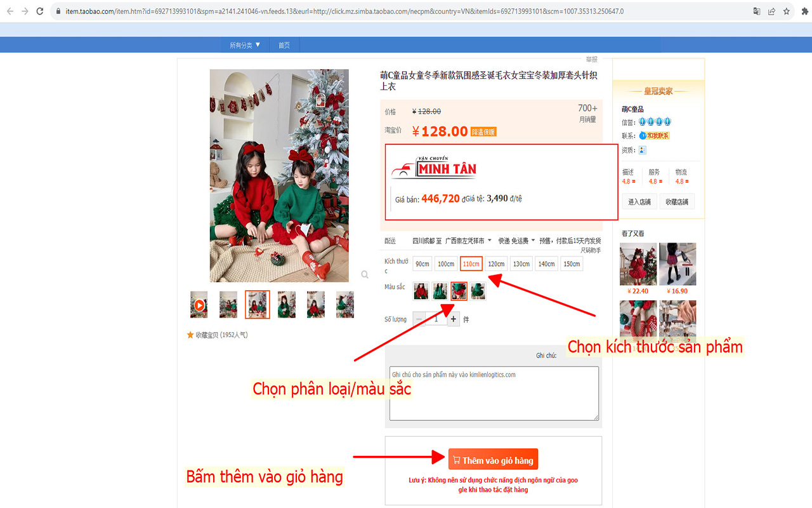Select the first red sweater color option
812x508 pixels.
pyautogui.click(x=421, y=290)
